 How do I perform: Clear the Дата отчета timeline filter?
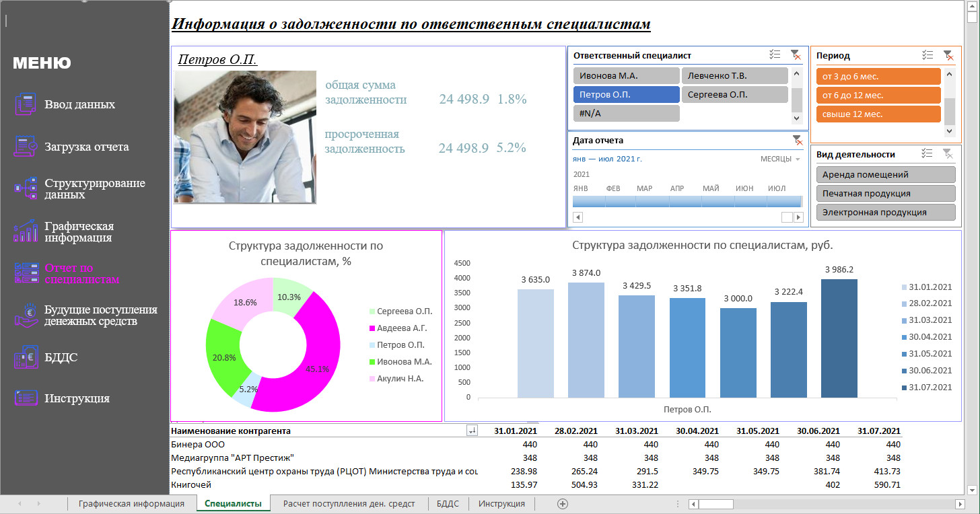797,140
